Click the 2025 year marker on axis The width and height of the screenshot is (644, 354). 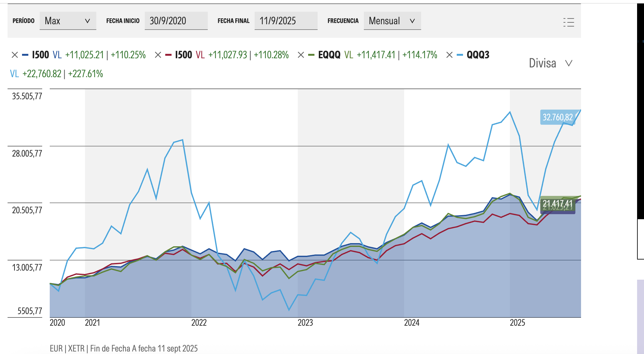tap(517, 323)
